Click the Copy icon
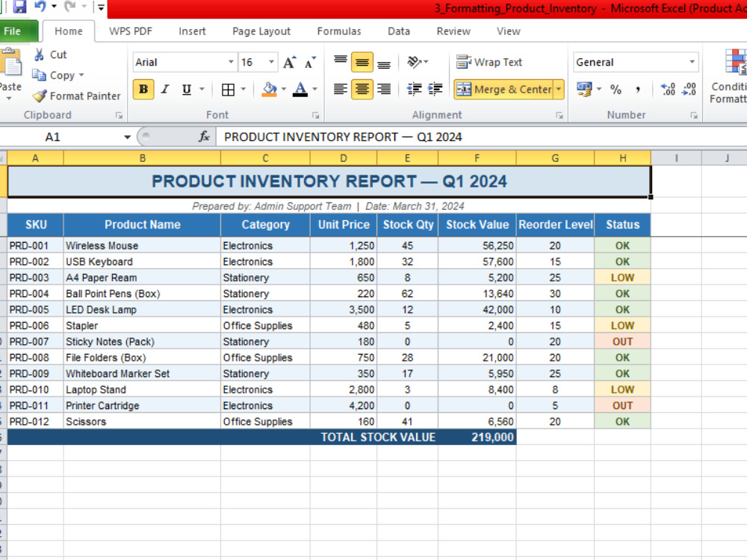This screenshot has height=560, width=747. 39,75
